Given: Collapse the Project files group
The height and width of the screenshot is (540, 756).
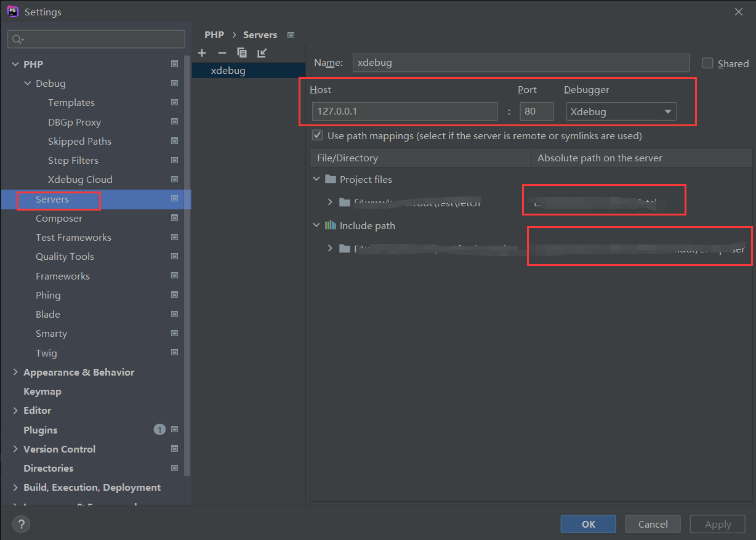Looking at the screenshot, I should point(316,179).
